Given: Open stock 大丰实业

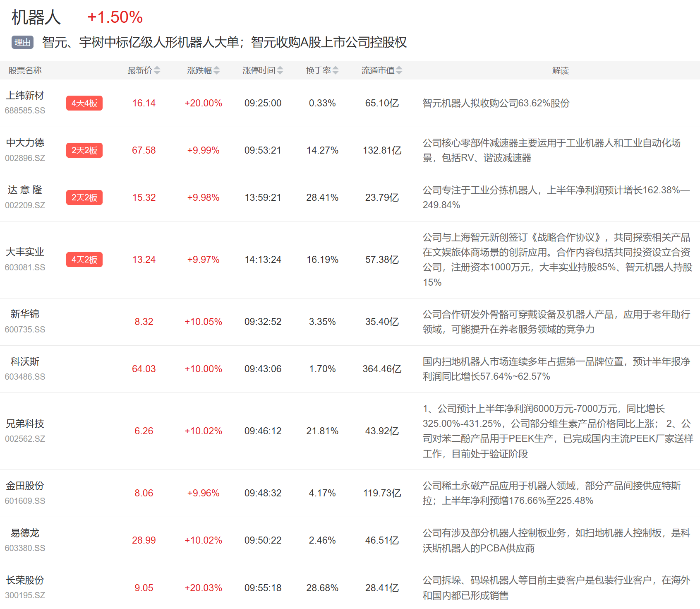Looking at the screenshot, I should click(x=25, y=252).
